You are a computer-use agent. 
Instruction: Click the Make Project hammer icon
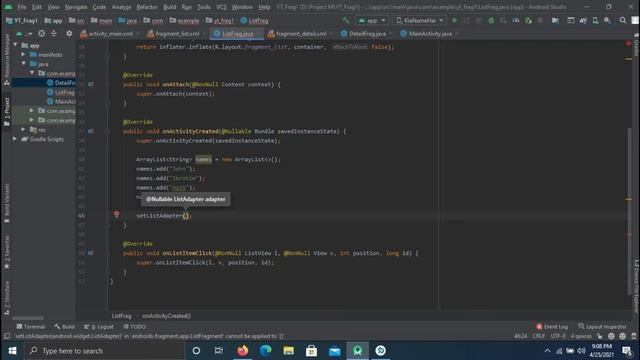click(x=346, y=20)
